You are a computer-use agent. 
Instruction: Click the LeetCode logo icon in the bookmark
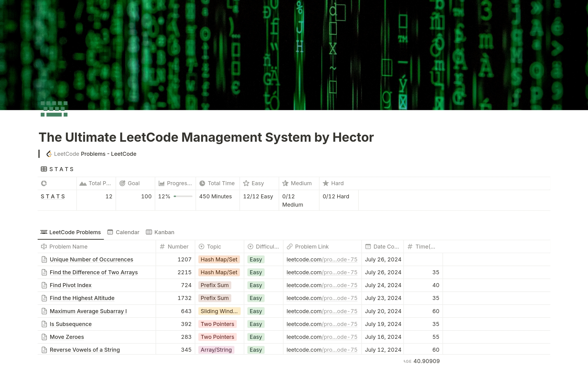click(x=49, y=154)
